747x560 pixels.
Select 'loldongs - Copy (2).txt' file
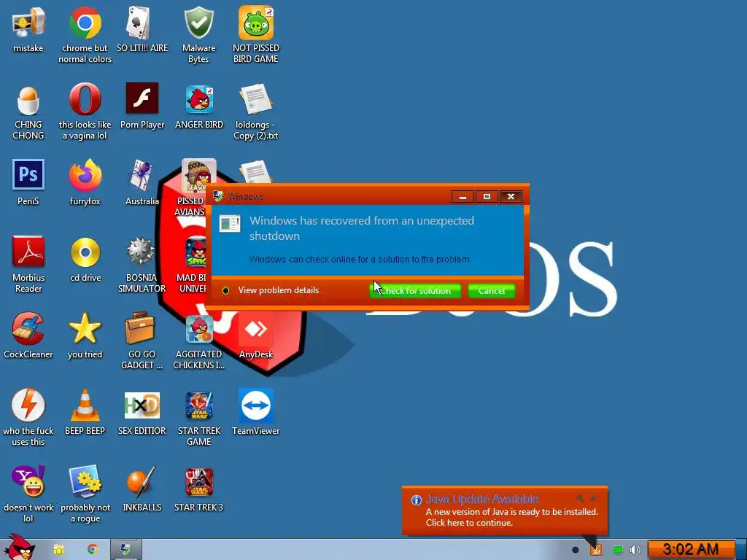point(256,99)
